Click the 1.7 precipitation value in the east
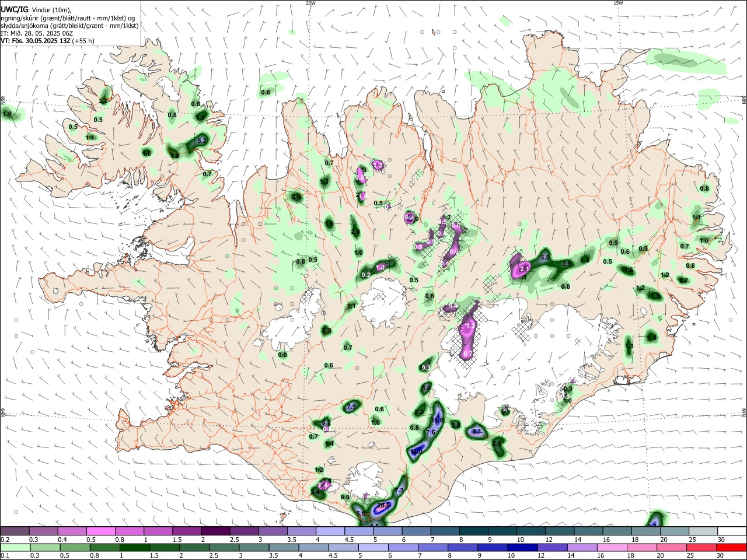The image size is (747, 560). (x=683, y=281)
